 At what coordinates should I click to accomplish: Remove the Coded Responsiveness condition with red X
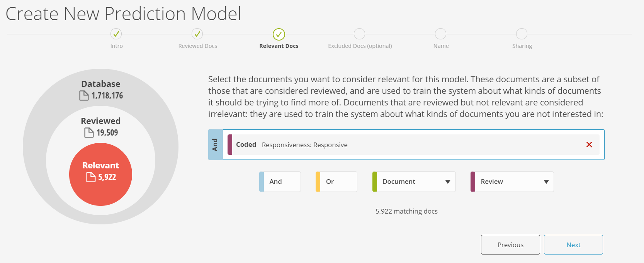tap(589, 144)
